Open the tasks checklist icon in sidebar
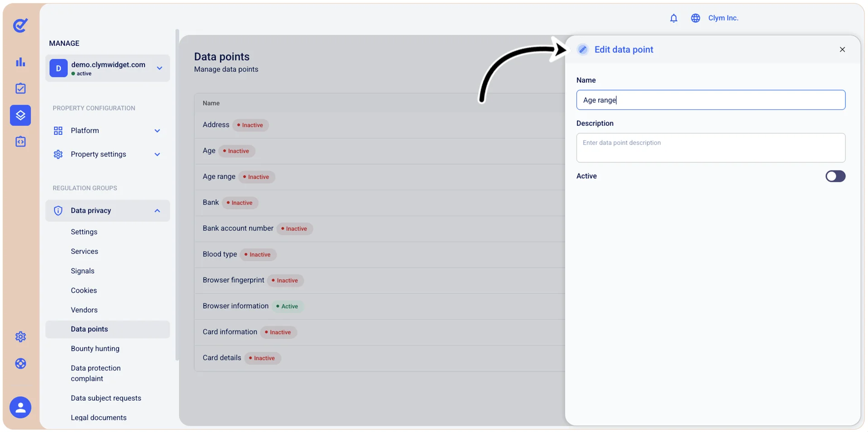Screen dimensions: 868x432 (20, 88)
